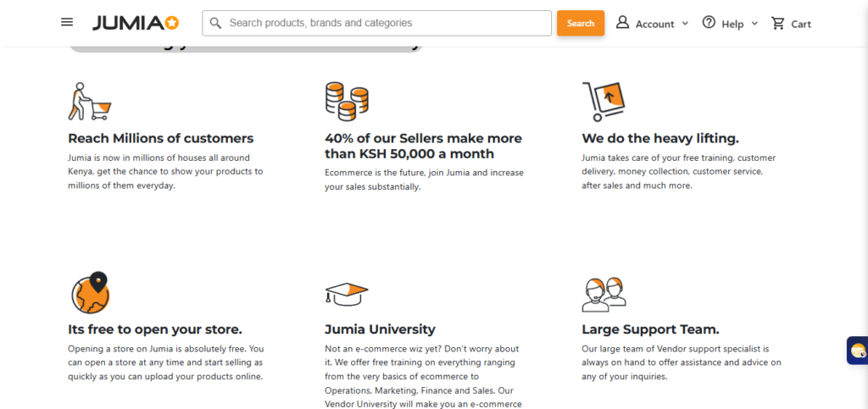Image resolution: width=868 pixels, height=409 pixels.
Task: Click the globe location pin icon
Action: point(90,292)
